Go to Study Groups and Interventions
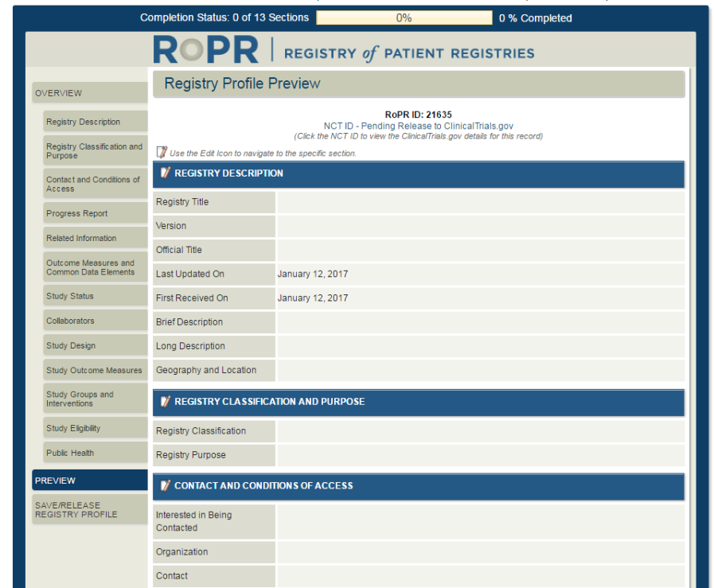 click(x=96, y=399)
